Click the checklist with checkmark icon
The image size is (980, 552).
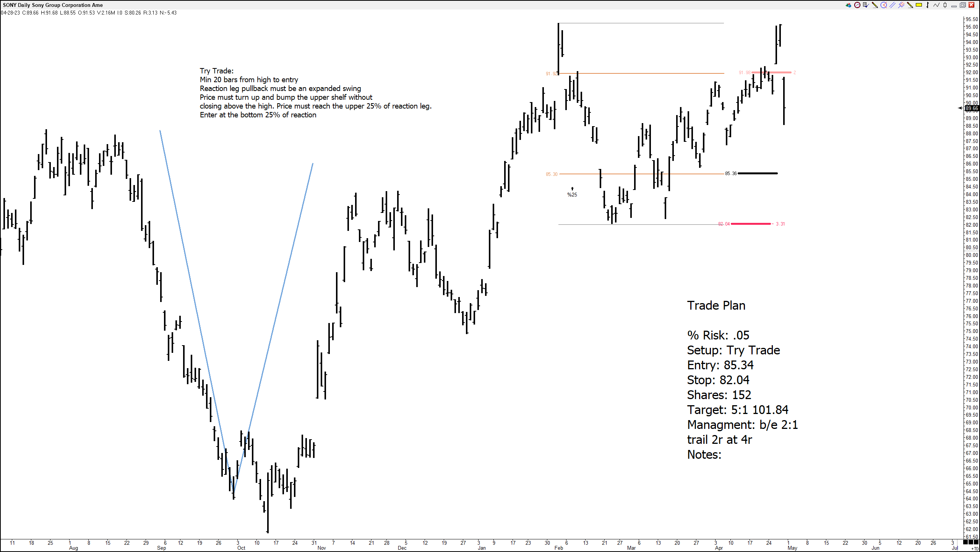tap(866, 5)
